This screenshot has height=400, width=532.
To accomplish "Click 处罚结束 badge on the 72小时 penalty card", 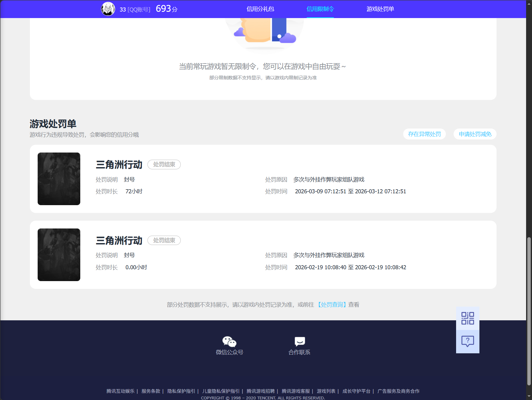I will pos(164,164).
